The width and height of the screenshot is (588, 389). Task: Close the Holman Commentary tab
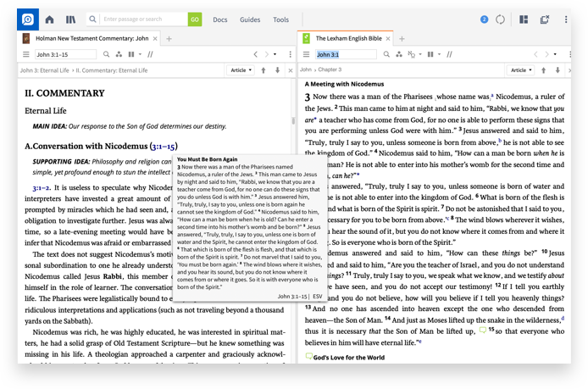click(155, 39)
